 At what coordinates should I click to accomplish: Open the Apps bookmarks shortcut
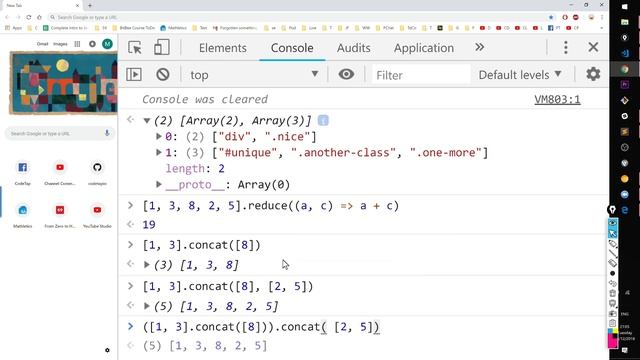(x=13, y=28)
